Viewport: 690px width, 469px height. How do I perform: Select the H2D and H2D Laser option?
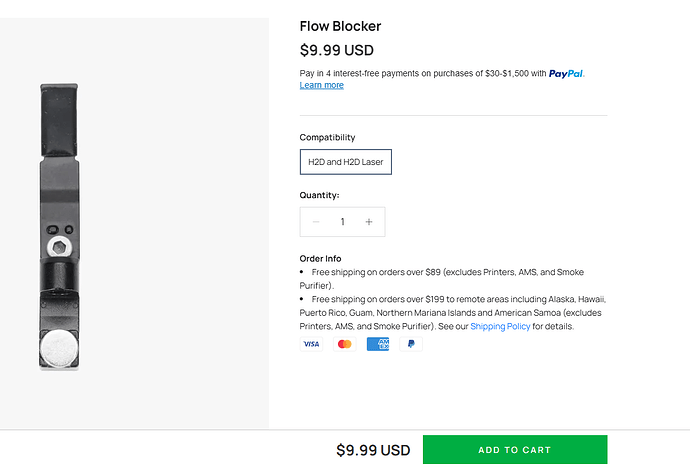(346, 162)
